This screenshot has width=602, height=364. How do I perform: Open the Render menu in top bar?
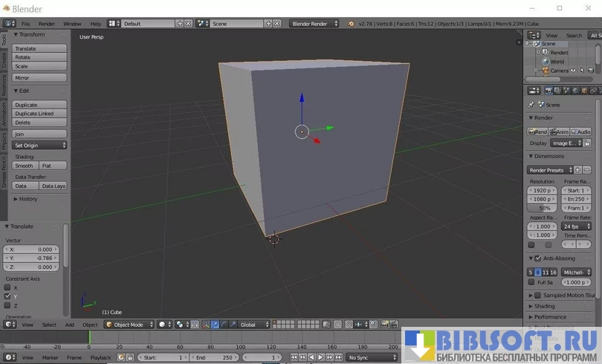coord(46,24)
